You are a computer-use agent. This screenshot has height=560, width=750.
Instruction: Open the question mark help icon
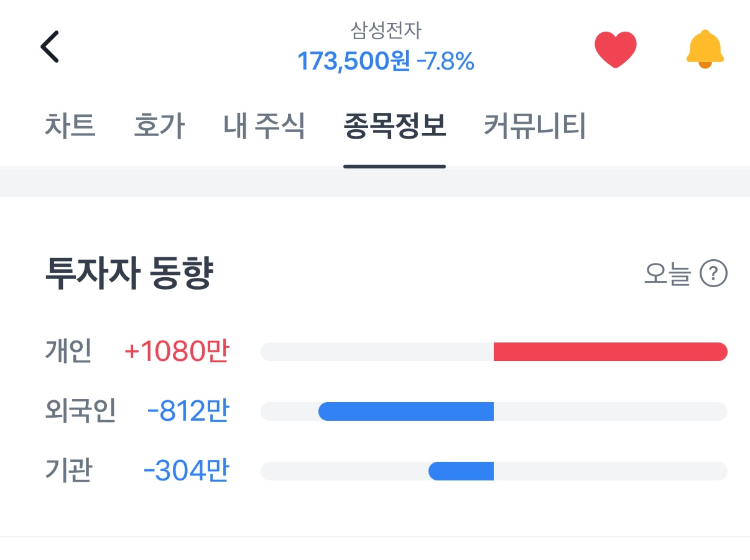[713, 273]
